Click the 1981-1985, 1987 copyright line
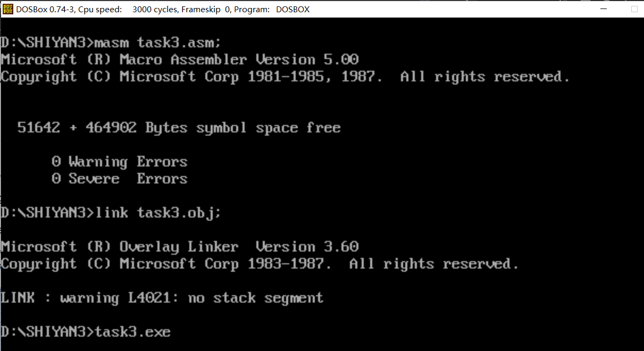This screenshot has height=351, width=644. click(285, 76)
